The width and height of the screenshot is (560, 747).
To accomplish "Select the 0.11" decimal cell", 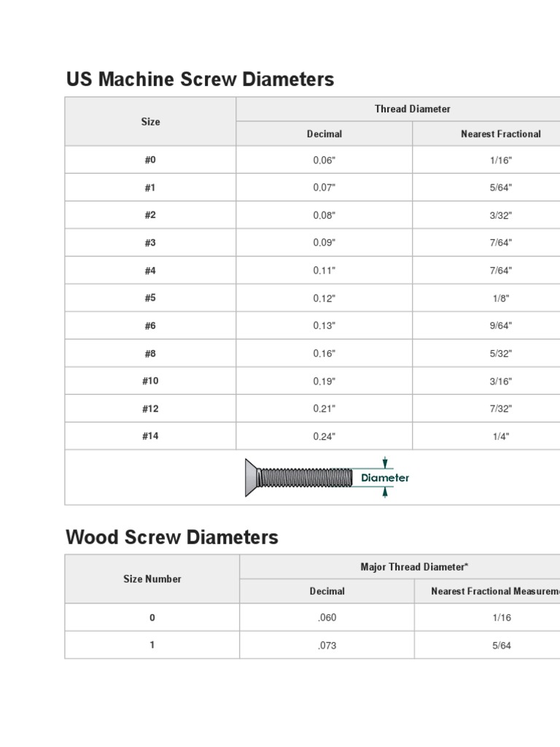I will coord(324,271).
